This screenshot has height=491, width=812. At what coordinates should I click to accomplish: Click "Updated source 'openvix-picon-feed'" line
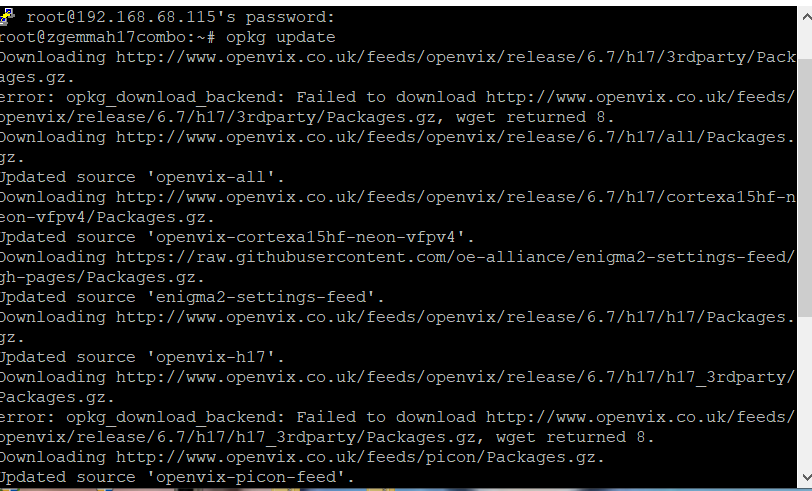[x=177, y=477]
